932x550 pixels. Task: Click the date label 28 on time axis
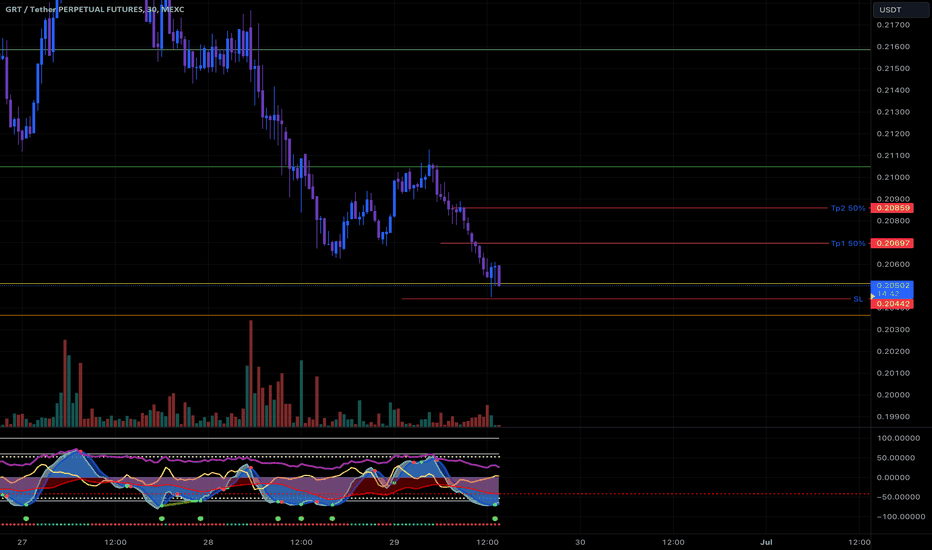pyautogui.click(x=208, y=542)
